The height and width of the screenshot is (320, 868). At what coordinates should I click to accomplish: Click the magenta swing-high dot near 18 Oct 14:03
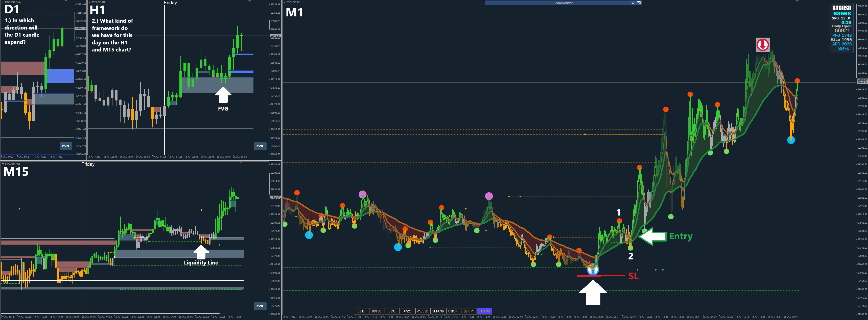[489, 196]
